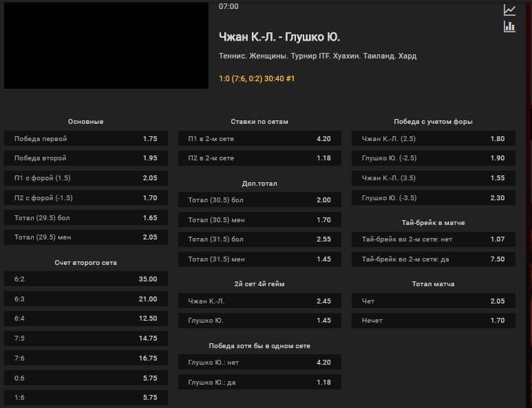Bet Чжан К.-Л. wins 4th game
Screen dimensions: 532x408
click(259, 301)
